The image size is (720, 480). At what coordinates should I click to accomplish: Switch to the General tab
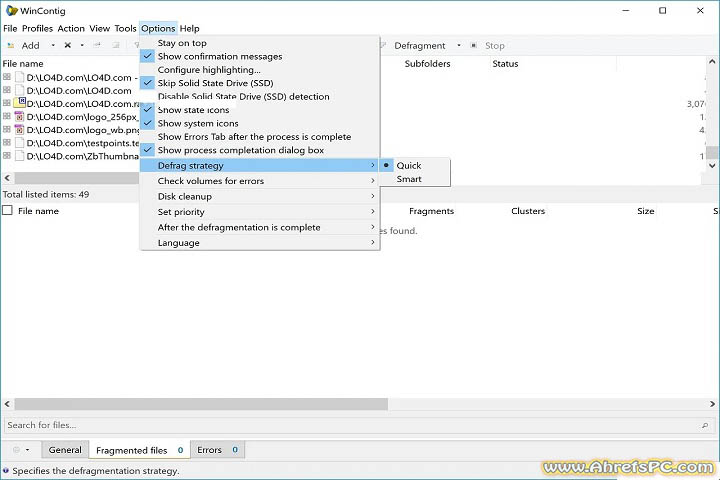pos(65,450)
